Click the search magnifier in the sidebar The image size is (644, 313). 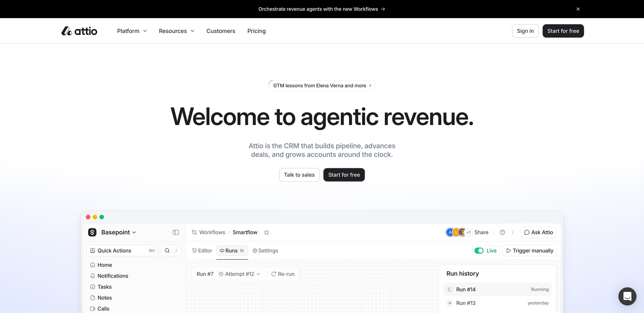click(x=167, y=251)
